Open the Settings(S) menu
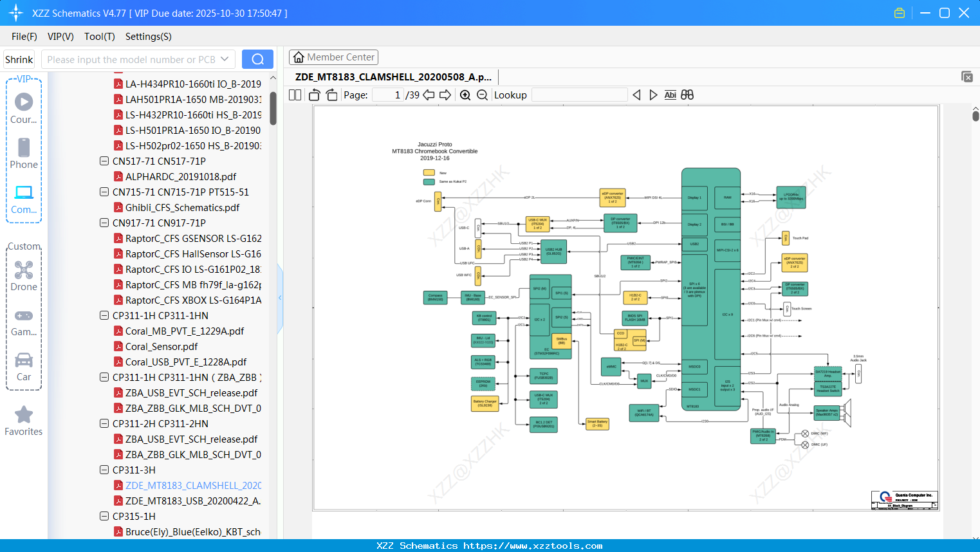 pyautogui.click(x=148, y=37)
